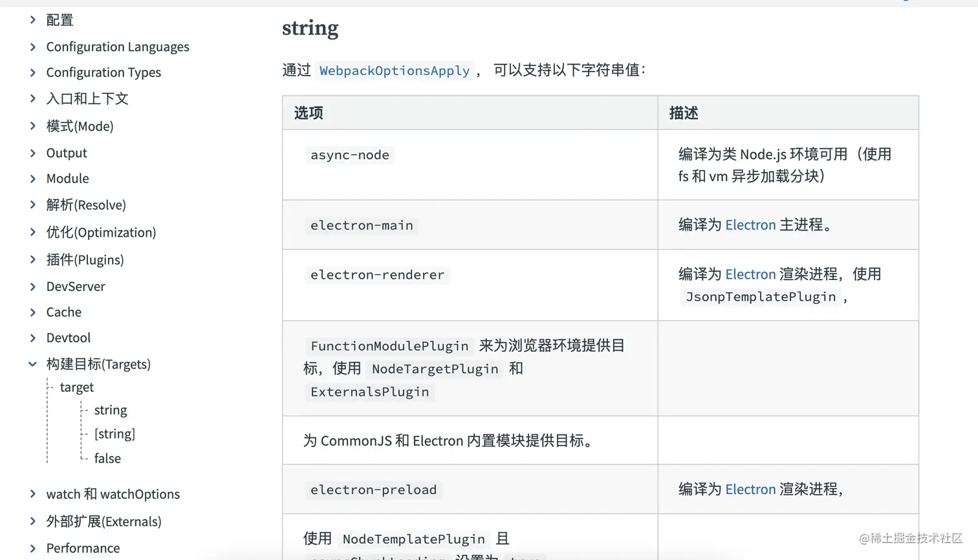This screenshot has width=978, height=560.
Task: Expand the 模式(Mode) section chevron
Action: [x=33, y=126]
